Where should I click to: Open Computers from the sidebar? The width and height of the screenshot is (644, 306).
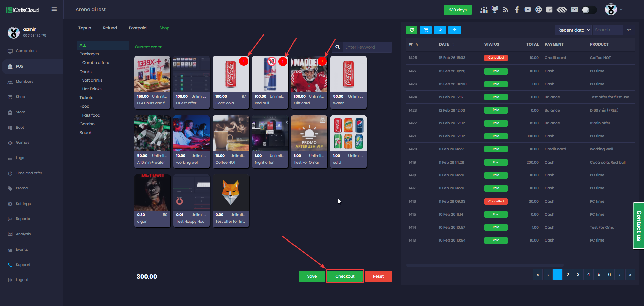click(26, 51)
